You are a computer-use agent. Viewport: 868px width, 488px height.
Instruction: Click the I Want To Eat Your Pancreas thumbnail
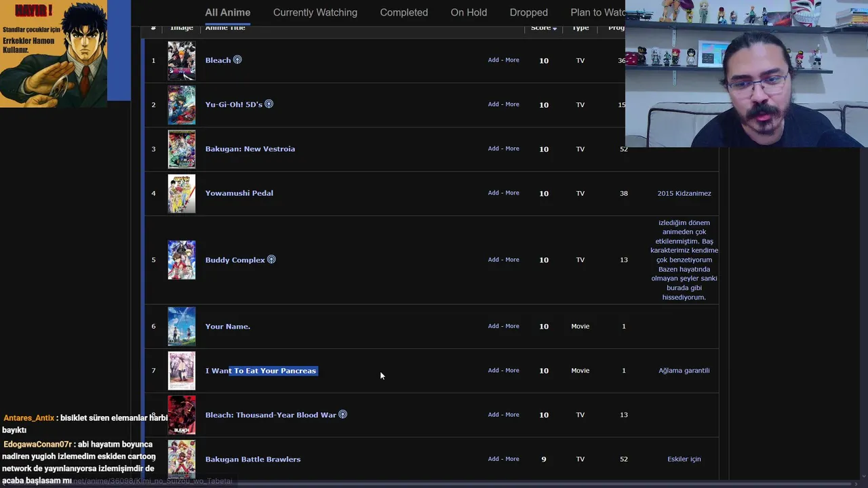point(182,371)
